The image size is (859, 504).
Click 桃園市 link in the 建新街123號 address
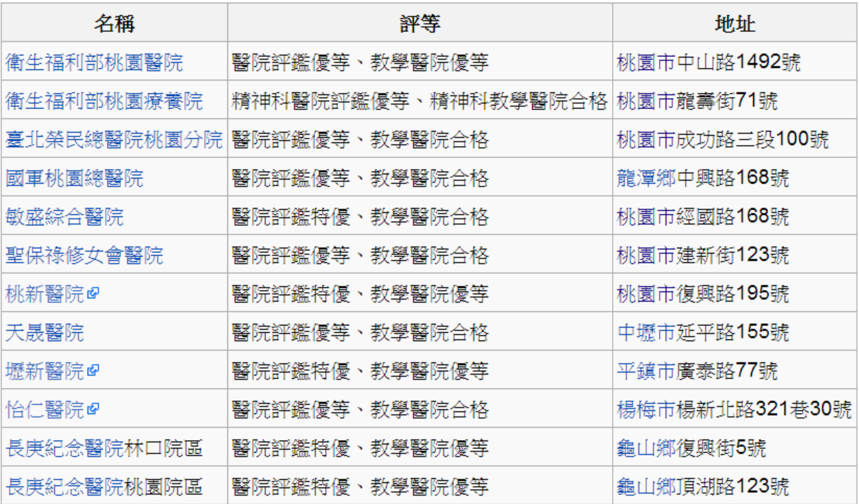[x=646, y=255]
